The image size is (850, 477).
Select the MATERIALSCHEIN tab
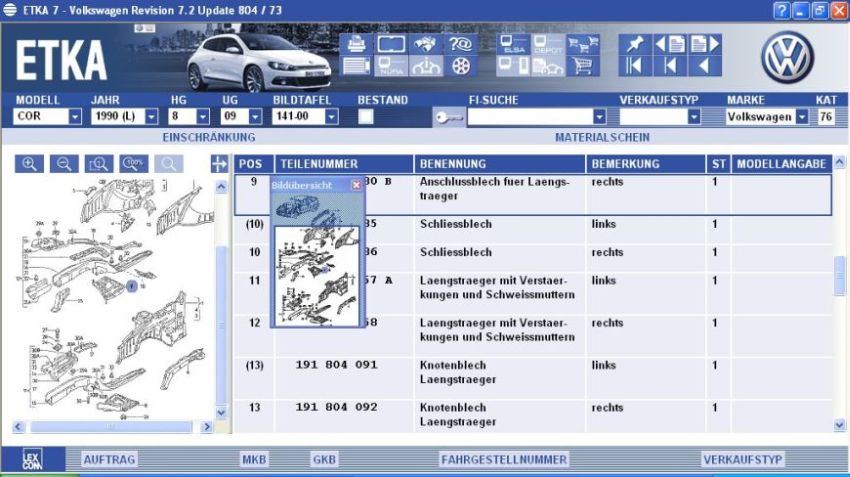[602, 137]
